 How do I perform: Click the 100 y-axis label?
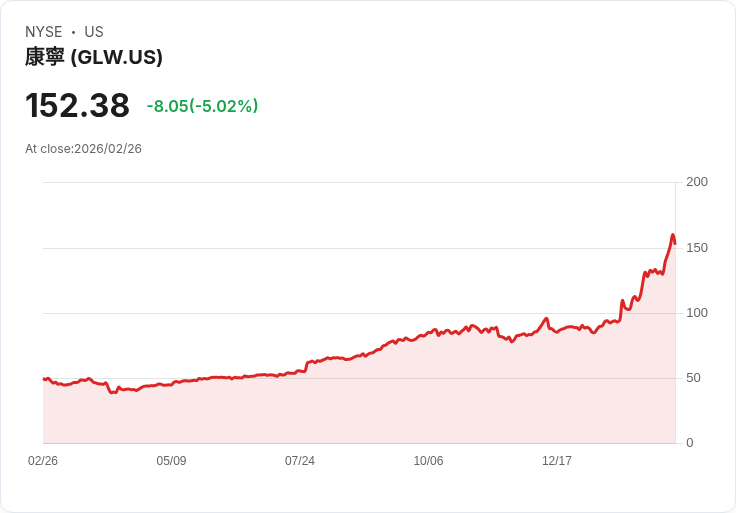(x=697, y=313)
